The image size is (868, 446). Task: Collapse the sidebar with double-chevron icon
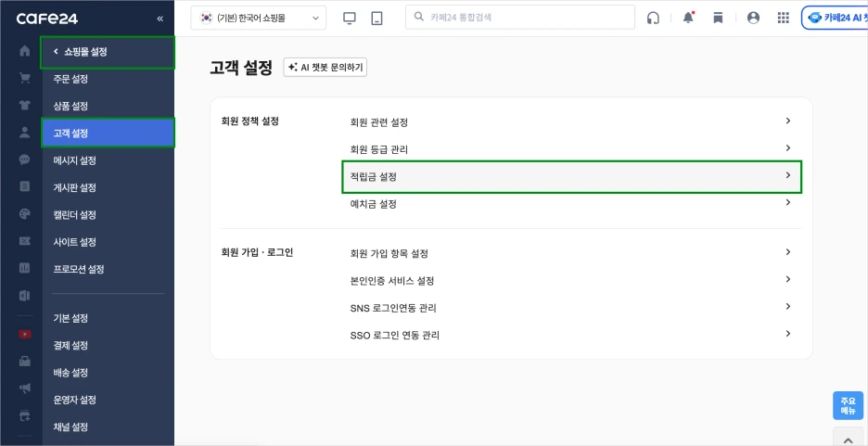160,19
